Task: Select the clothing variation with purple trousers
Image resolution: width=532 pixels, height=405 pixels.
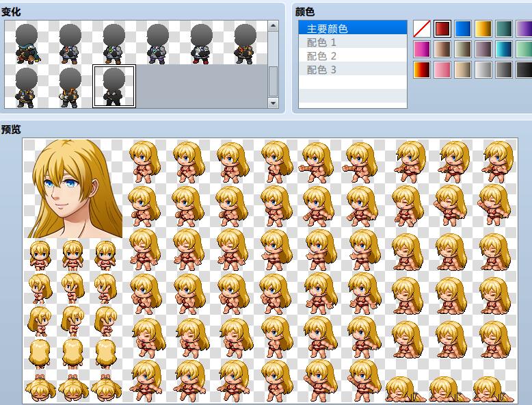Action: [158, 43]
